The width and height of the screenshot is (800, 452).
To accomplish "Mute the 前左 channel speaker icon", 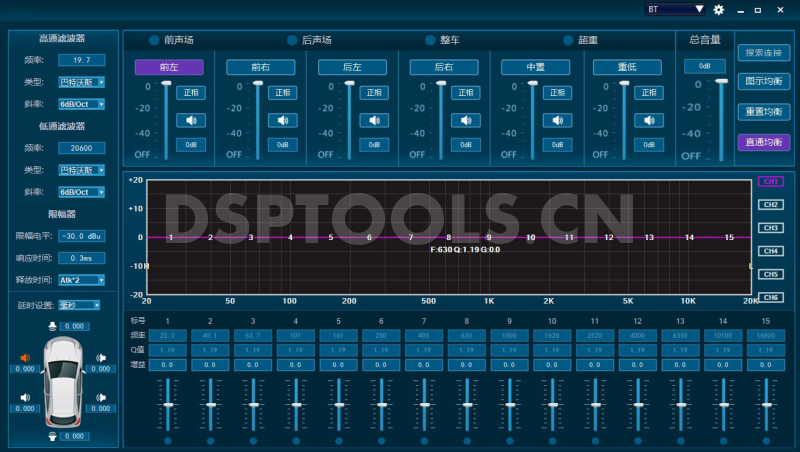I will 191,120.
